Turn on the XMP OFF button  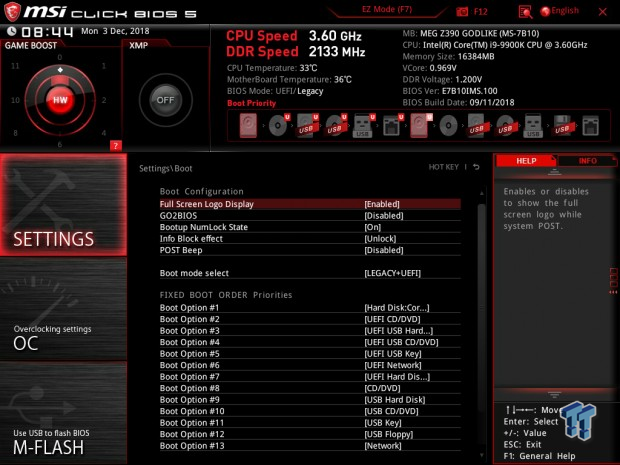click(165, 100)
